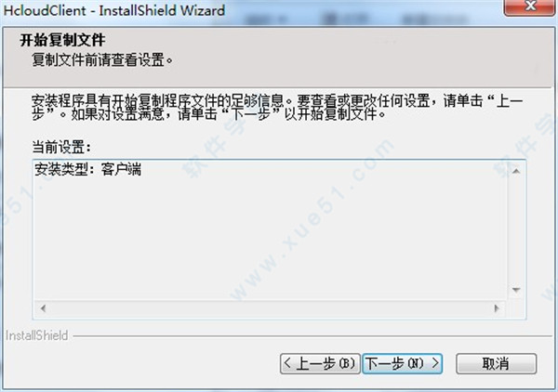Click the 开始复制文件 heading
The image size is (558, 392).
tap(62, 40)
